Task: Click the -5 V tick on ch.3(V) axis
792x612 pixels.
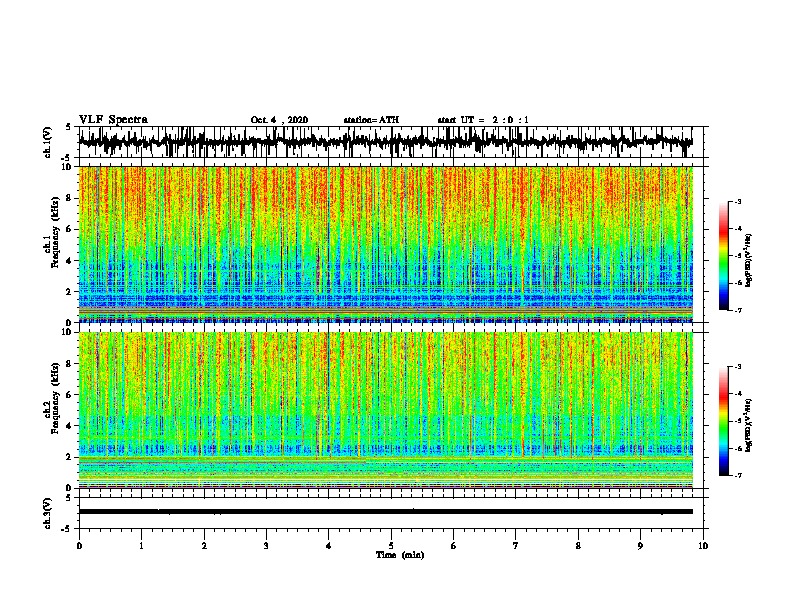Action: point(67,529)
